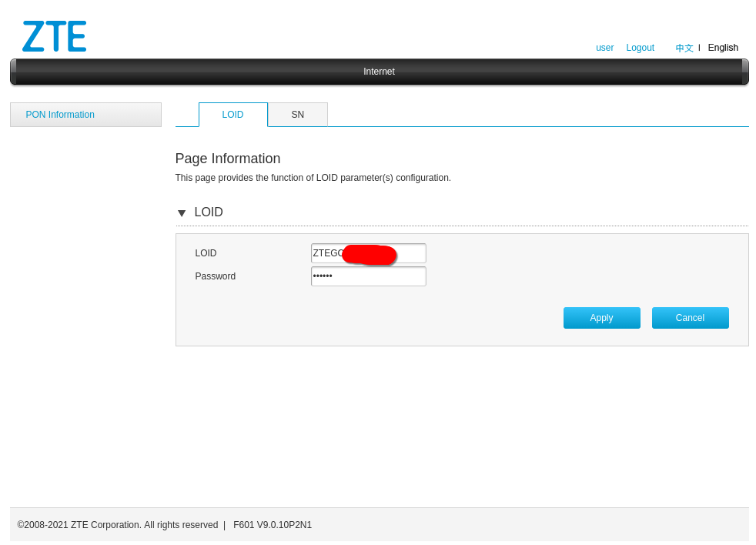Select PON Information in the sidebar
This screenshot has width=756, height=545.
point(85,115)
